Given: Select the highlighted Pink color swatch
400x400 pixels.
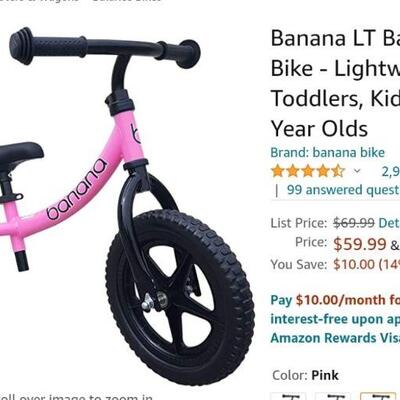Looking at the screenshot, I should tap(379, 396).
